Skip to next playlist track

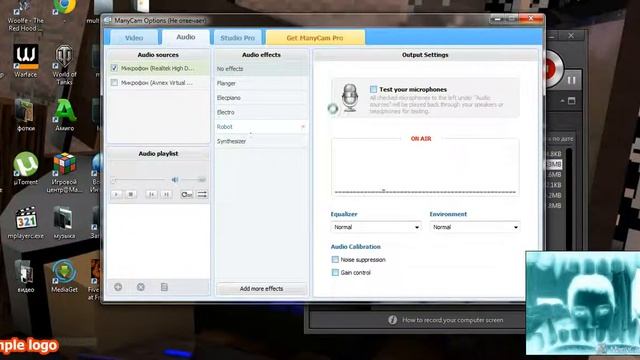pyautogui.click(x=166, y=194)
